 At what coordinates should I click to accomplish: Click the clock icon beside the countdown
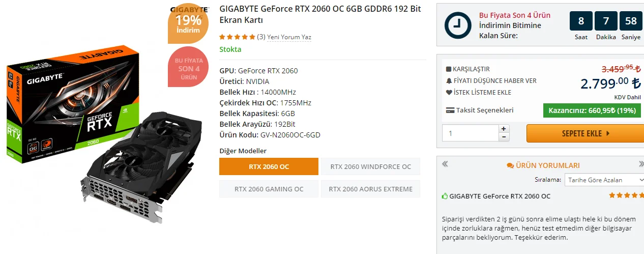[457, 25]
